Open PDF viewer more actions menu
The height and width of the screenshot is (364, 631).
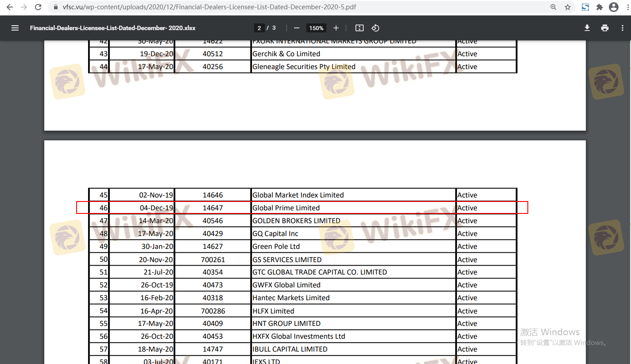622,28
